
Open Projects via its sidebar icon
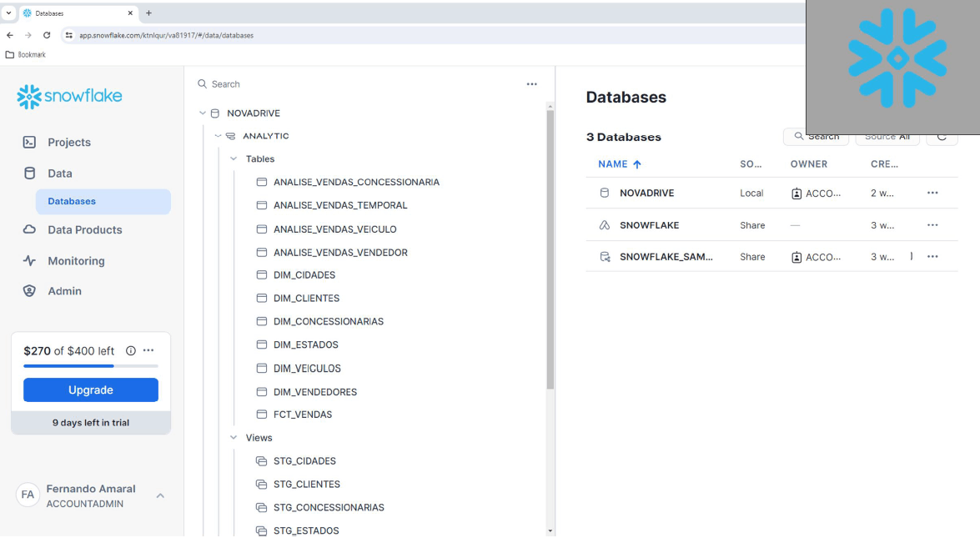point(29,143)
